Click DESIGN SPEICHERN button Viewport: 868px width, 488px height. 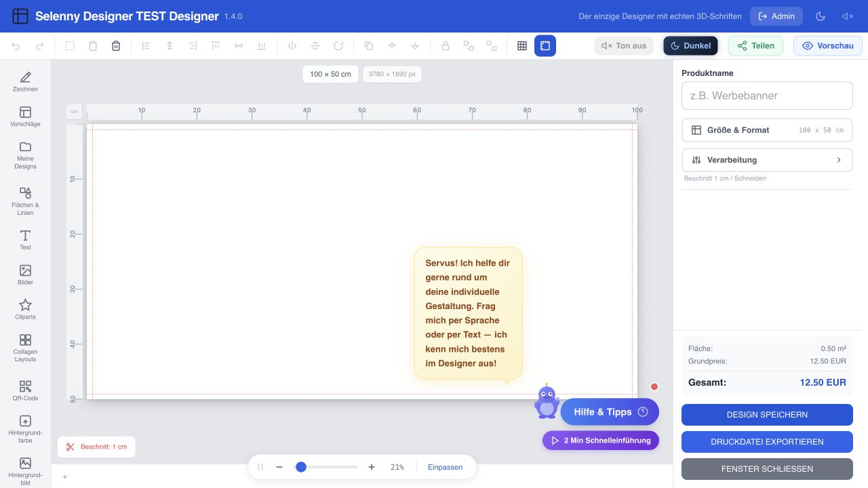(x=767, y=415)
